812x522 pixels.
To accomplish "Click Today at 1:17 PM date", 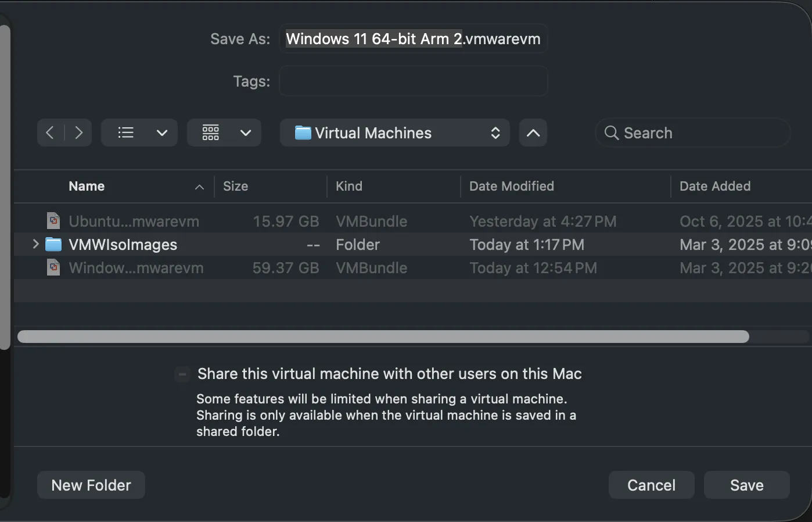I will [527, 245].
